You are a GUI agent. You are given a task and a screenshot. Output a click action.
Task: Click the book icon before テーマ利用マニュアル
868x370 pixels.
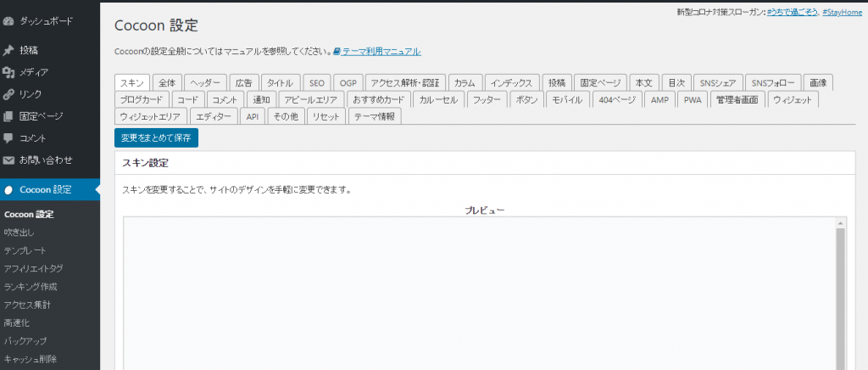click(337, 52)
